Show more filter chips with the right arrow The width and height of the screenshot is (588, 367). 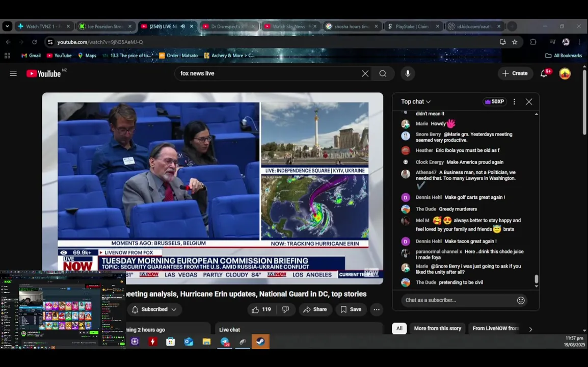(x=530, y=329)
